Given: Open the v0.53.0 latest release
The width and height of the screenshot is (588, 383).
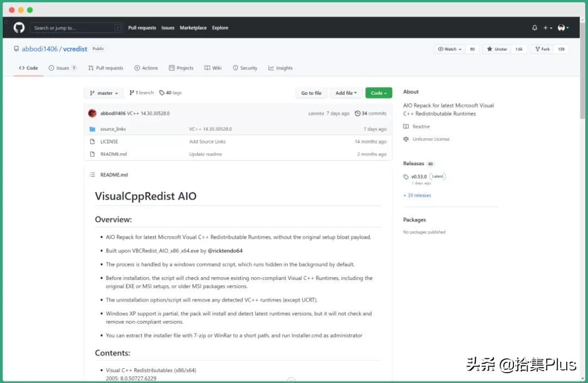Looking at the screenshot, I should 419,177.
